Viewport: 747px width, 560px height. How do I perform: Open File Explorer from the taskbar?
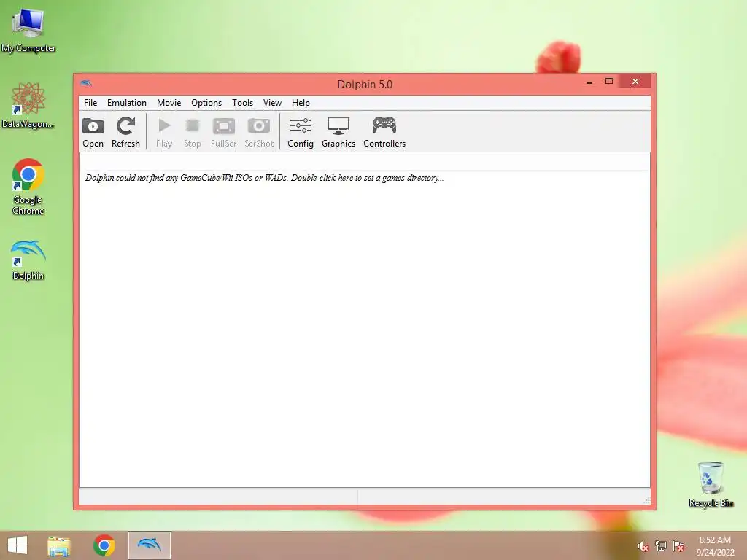tap(59, 545)
